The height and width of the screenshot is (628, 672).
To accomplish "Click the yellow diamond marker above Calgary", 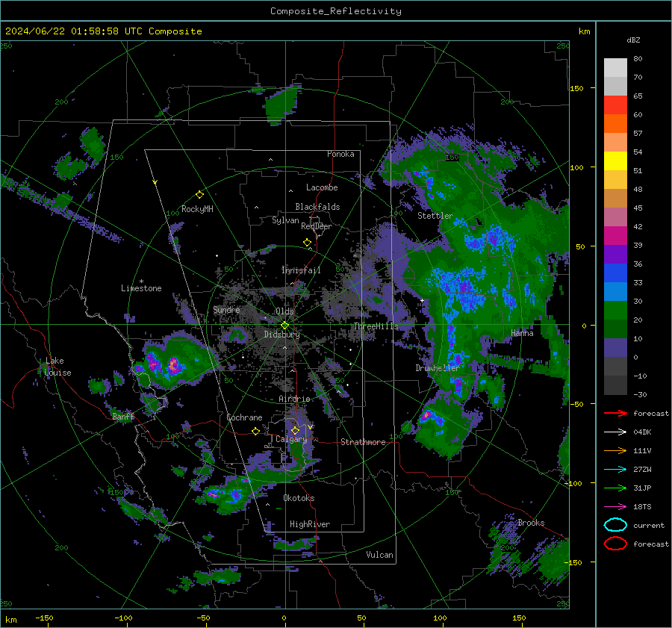I will coord(295,430).
